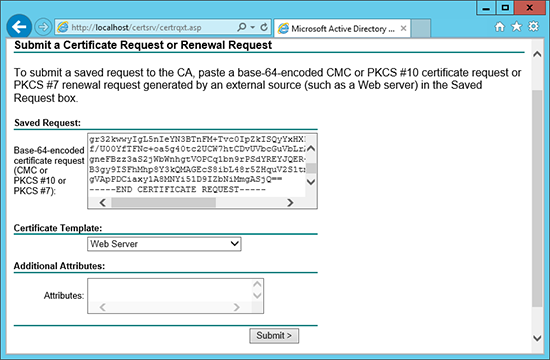Click Saved Request box scroll-left arrow

pyautogui.click(x=102, y=202)
